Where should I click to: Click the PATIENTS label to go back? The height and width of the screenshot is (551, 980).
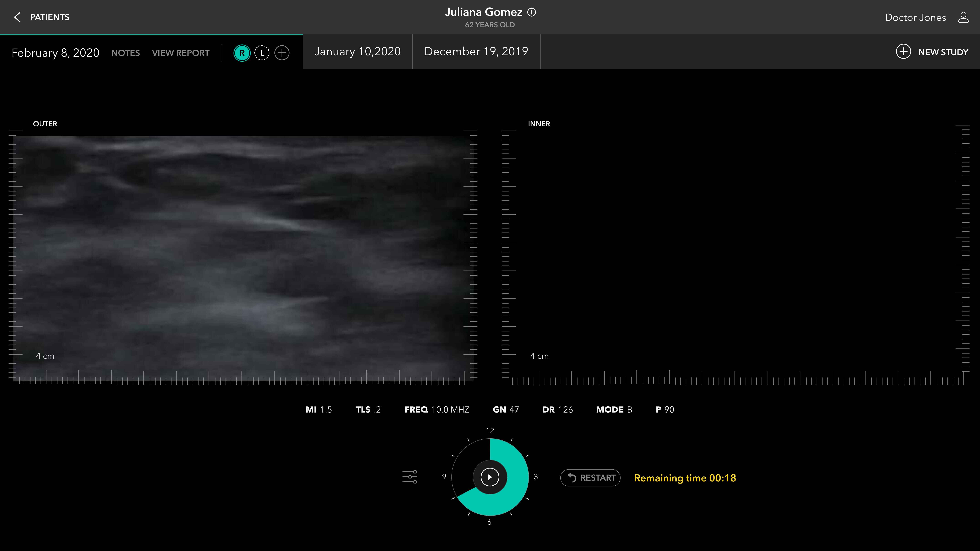coord(49,17)
